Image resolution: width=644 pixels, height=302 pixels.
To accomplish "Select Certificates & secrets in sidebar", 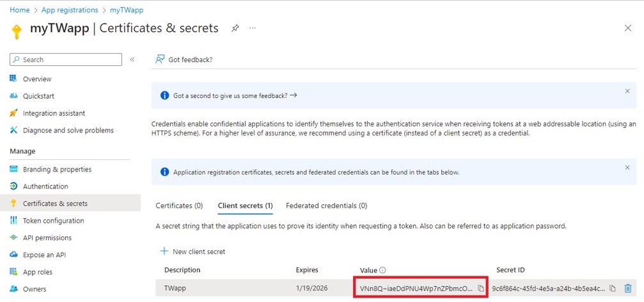I will tap(55, 203).
